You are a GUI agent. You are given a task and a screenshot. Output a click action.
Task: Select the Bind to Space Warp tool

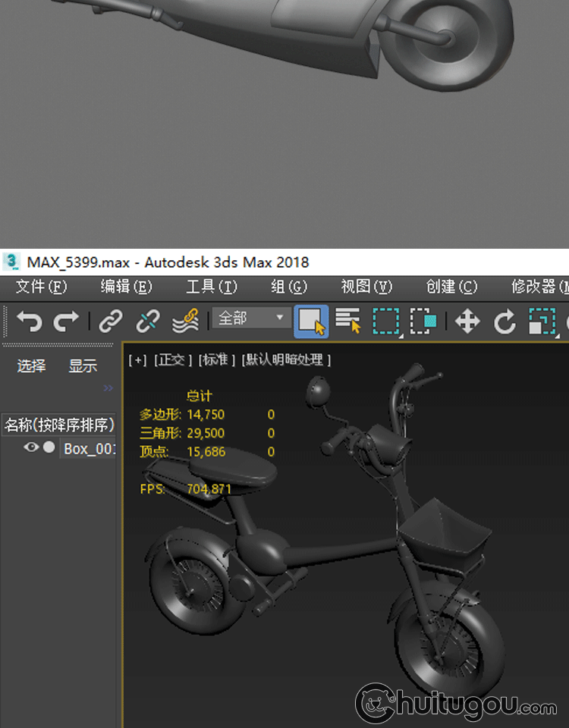tap(185, 322)
